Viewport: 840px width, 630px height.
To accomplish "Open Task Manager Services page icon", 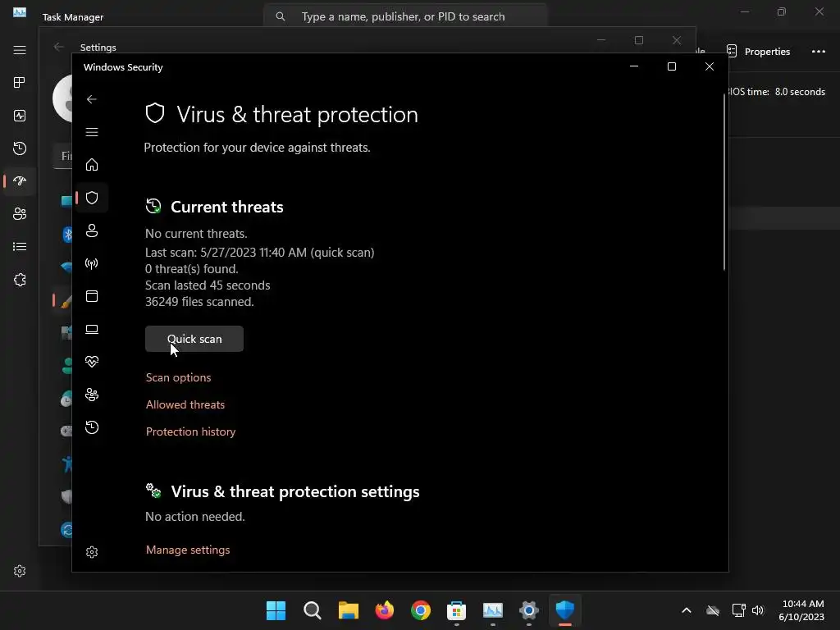I will pyautogui.click(x=20, y=280).
